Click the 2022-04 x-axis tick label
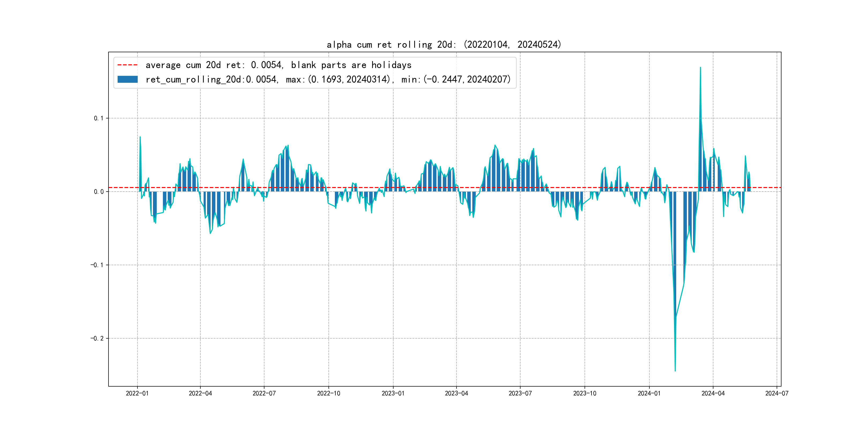This screenshot has height=434, width=868. (200, 393)
